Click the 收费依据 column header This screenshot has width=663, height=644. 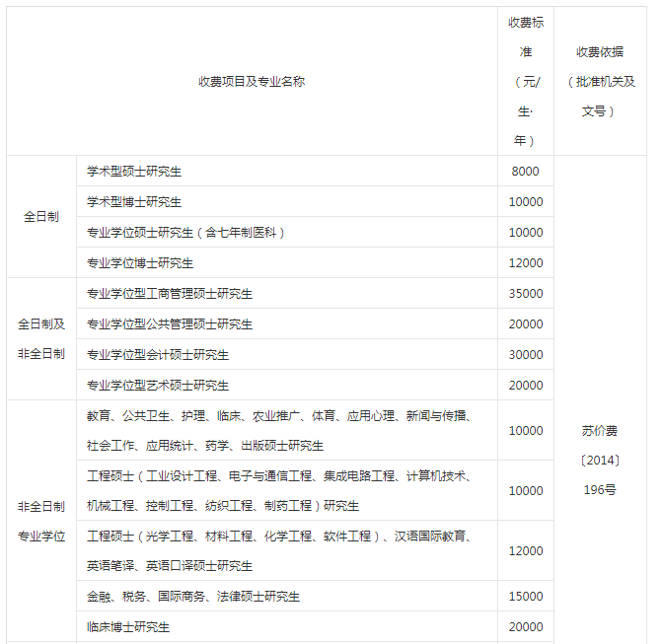tap(600, 81)
